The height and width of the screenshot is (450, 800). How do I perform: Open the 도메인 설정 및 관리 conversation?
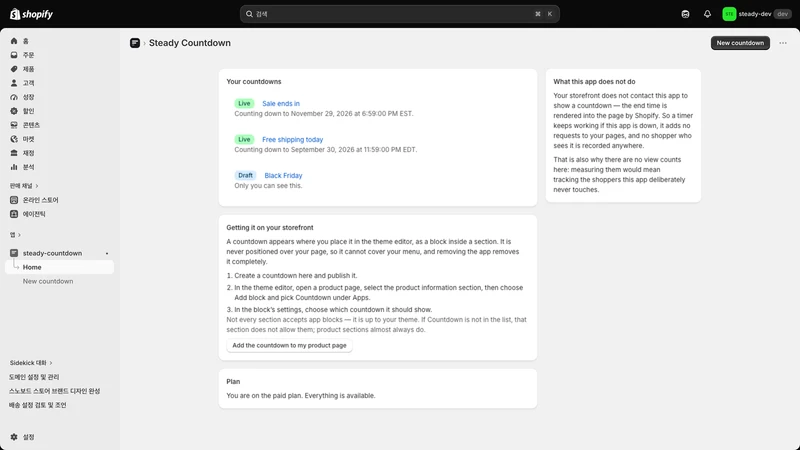pos(34,377)
